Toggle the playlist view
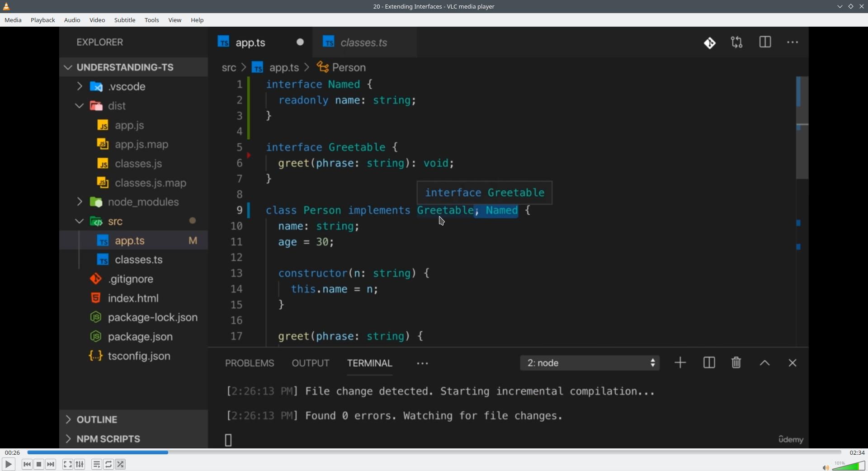Image resolution: width=868 pixels, height=471 pixels. click(x=97, y=464)
